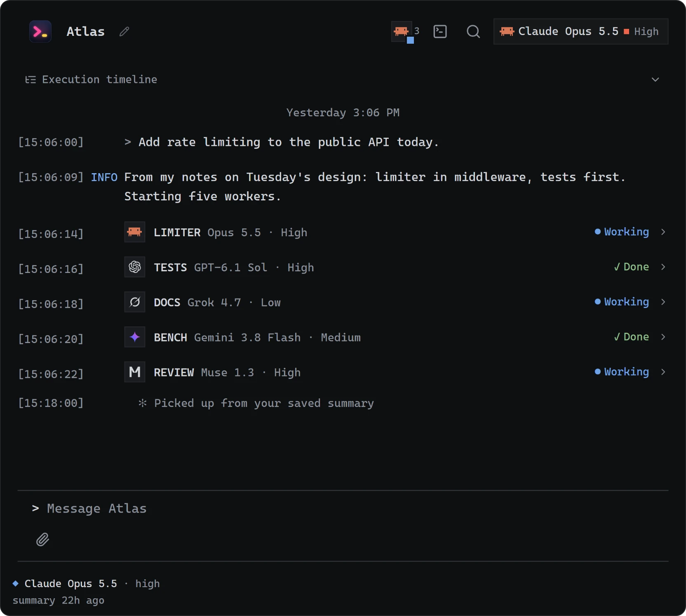The height and width of the screenshot is (616, 686).
Task: Click the Done status of TESTS
Action: point(631,267)
